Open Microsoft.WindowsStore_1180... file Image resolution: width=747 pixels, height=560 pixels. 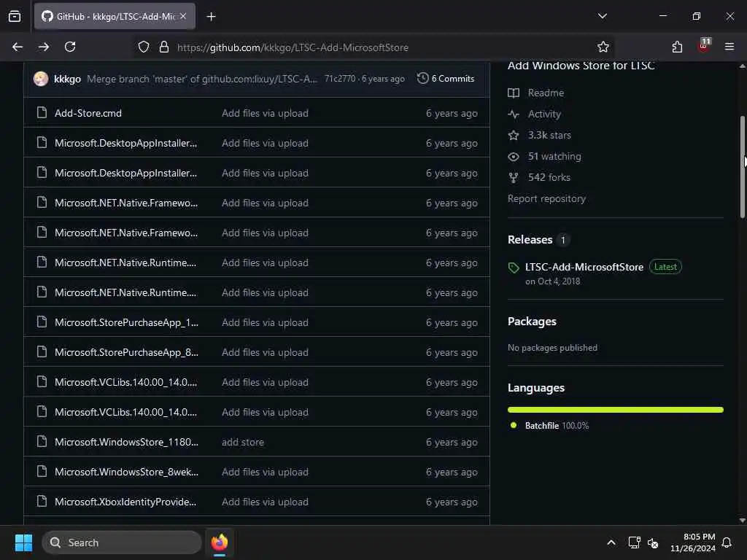tap(126, 442)
